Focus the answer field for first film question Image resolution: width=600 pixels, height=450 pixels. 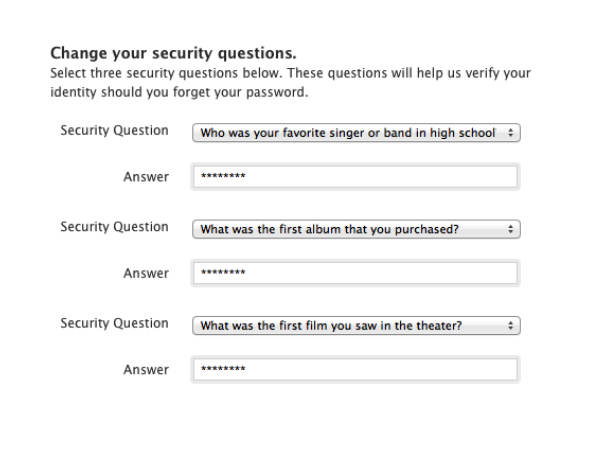(380, 370)
